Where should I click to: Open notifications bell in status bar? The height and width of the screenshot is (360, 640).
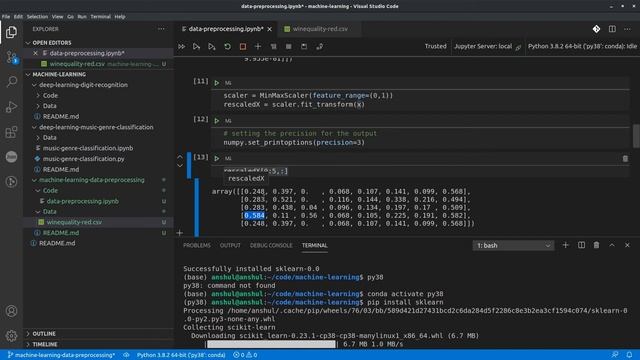629,355
